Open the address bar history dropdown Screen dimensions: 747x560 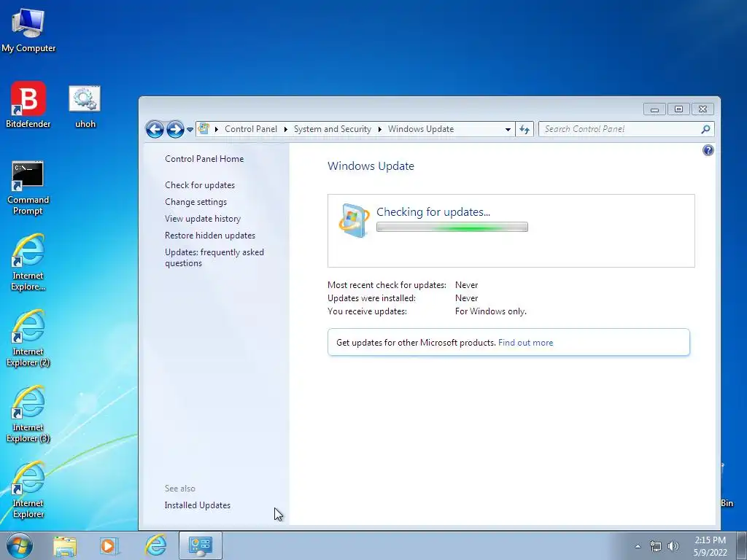tap(508, 129)
